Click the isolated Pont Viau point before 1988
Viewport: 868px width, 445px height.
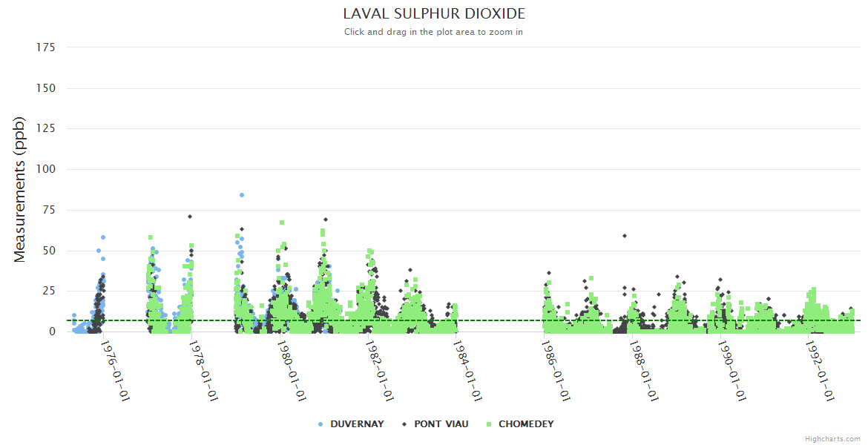pyautogui.click(x=625, y=236)
